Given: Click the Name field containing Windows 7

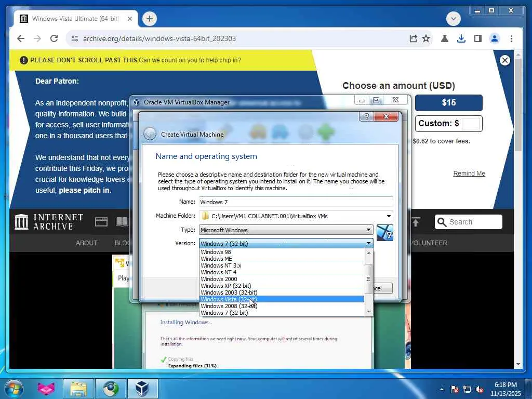Looking at the screenshot, I should coord(296,202).
